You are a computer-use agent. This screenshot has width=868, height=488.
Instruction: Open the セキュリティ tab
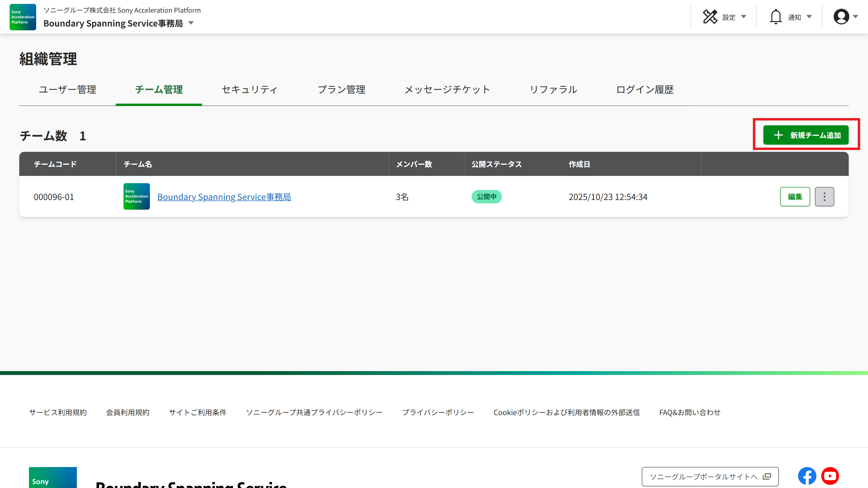[x=249, y=89]
